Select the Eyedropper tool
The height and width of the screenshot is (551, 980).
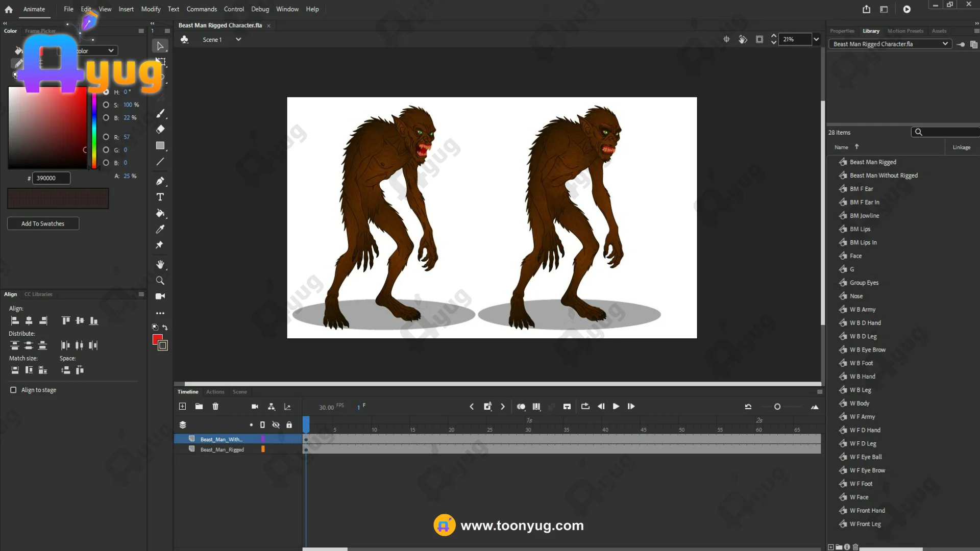tap(160, 229)
